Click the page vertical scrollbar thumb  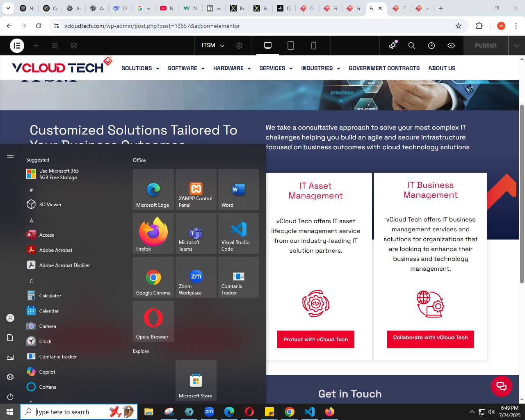click(522, 194)
